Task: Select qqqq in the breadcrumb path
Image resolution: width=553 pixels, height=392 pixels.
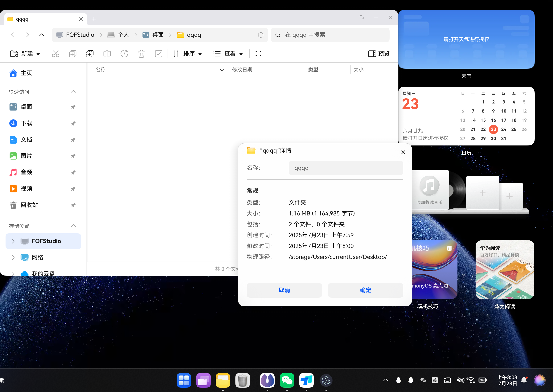Action: pyautogui.click(x=189, y=35)
